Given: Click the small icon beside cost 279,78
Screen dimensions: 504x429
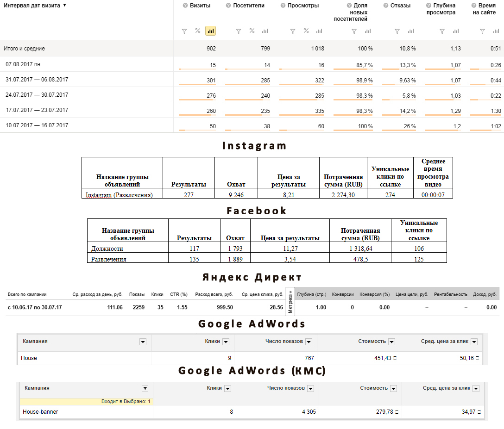Looking at the screenshot, I should tap(397, 412).
